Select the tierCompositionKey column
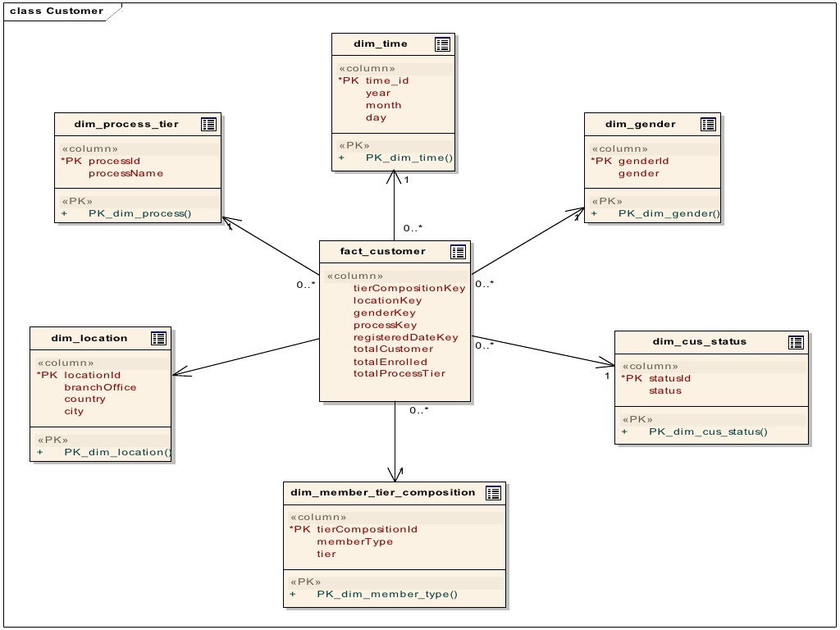840x630 pixels. [409, 288]
